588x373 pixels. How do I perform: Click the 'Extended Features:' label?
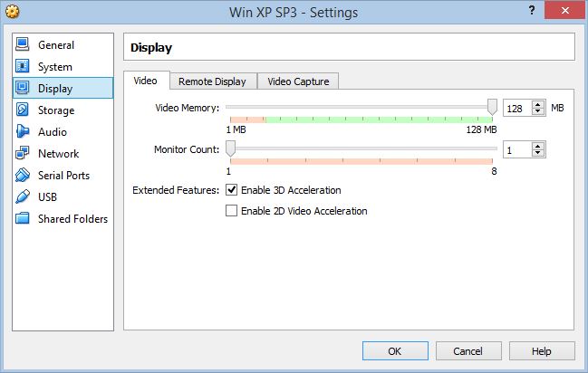point(176,190)
